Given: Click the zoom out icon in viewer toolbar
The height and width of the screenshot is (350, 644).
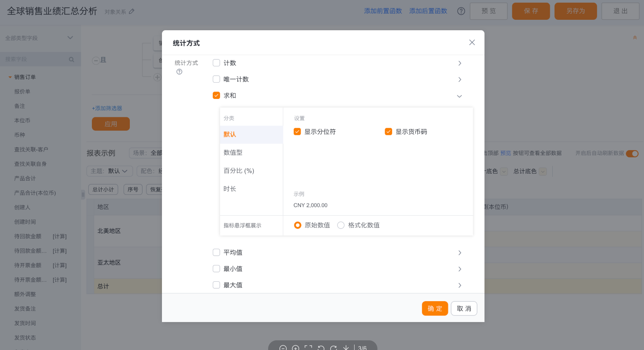Looking at the screenshot, I should pos(283,348).
